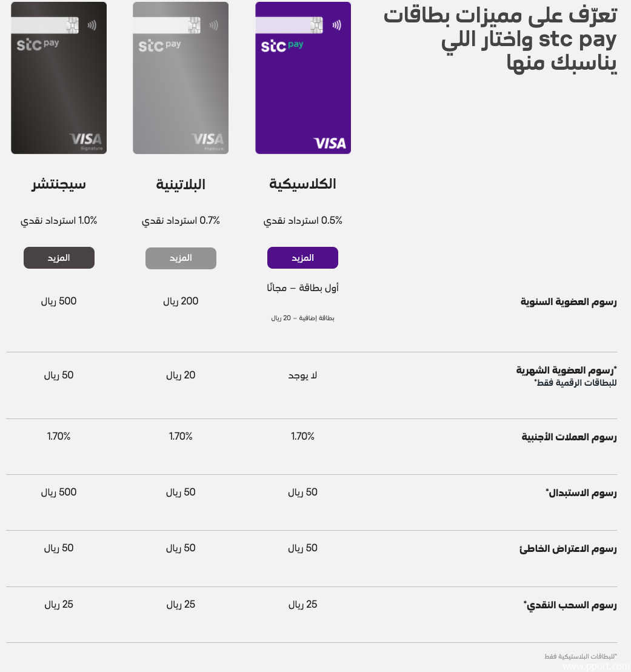
Task: Click the stc pay logo on the purple card
Action: [x=282, y=45]
